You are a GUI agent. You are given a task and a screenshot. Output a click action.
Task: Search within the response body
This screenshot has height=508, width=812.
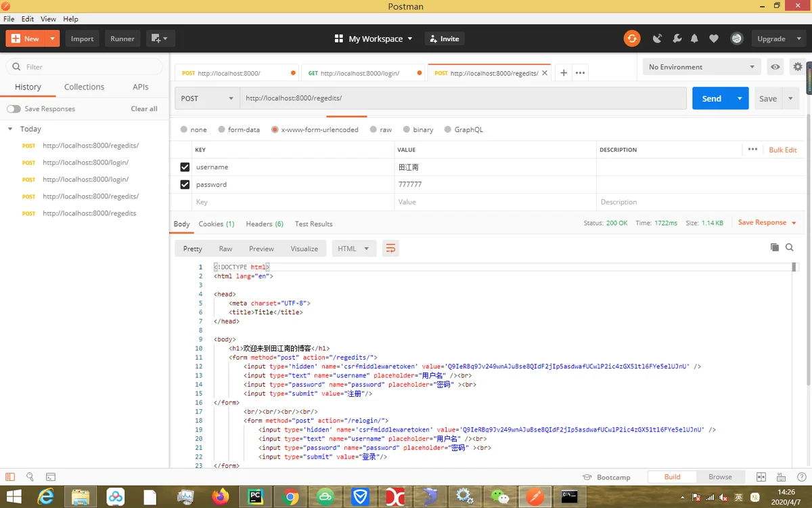coord(790,248)
